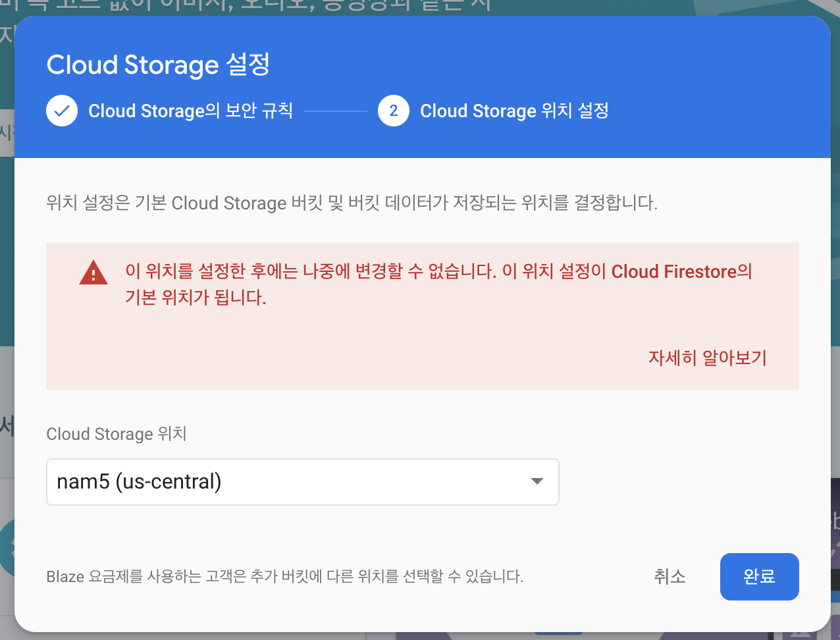Viewport: 840px width, 640px height.
Task: Select the Cloud Storage 위치 설정 step label
Action: (x=515, y=111)
